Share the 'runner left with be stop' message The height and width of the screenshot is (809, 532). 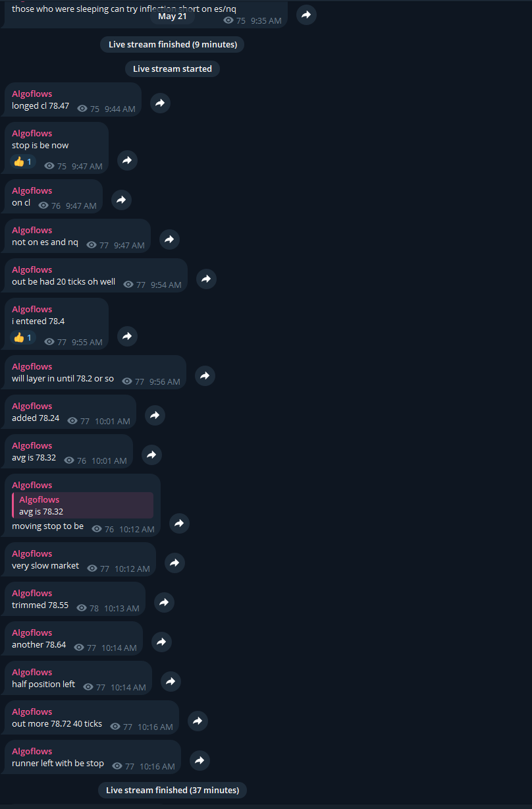(x=199, y=760)
